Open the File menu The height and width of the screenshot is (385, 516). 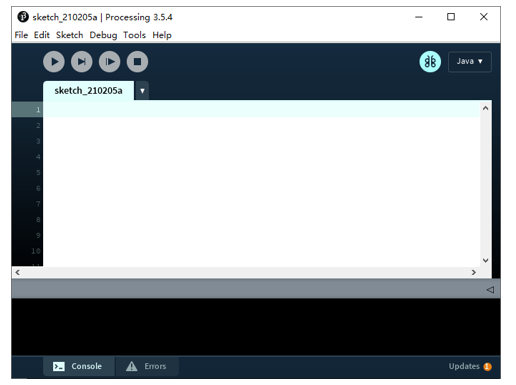tap(21, 35)
